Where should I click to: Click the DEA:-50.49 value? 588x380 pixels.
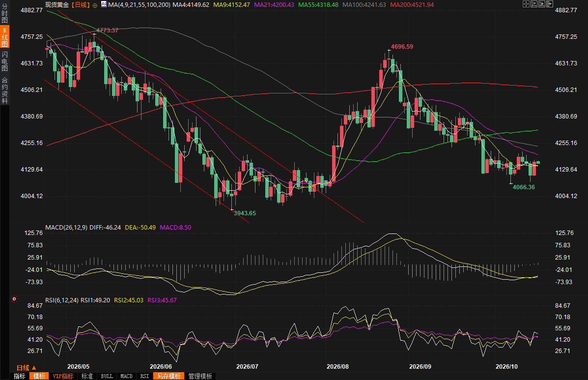pyautogui.click(x=140, y=227)
